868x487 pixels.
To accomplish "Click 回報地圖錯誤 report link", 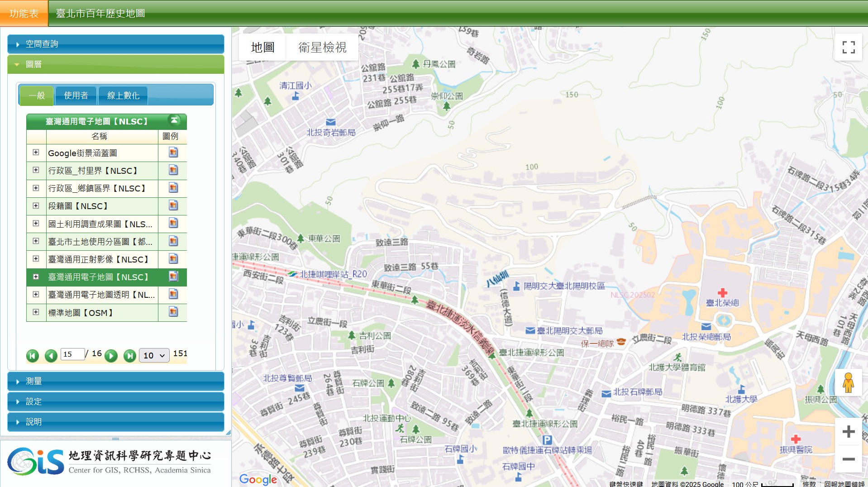I will 844,484.
